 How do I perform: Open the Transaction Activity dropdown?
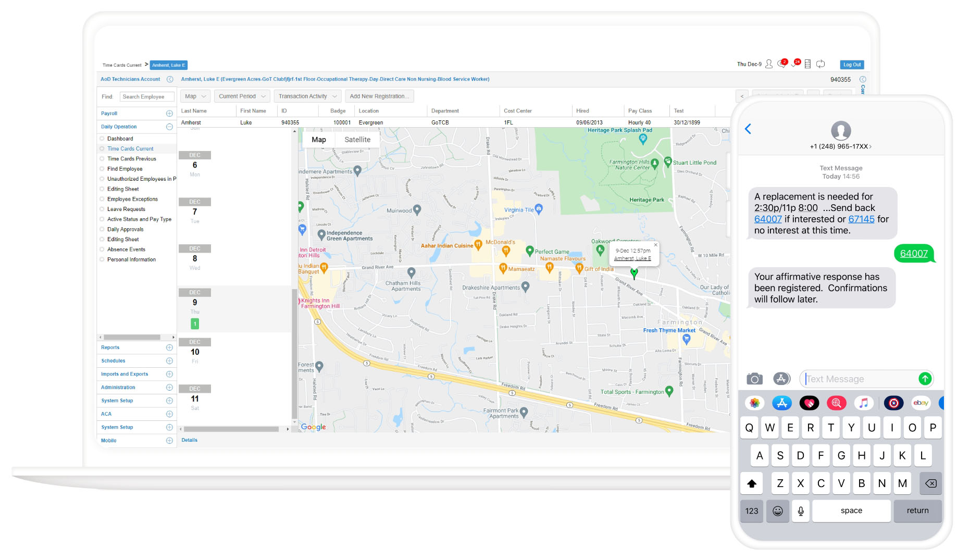coord(307,96)
